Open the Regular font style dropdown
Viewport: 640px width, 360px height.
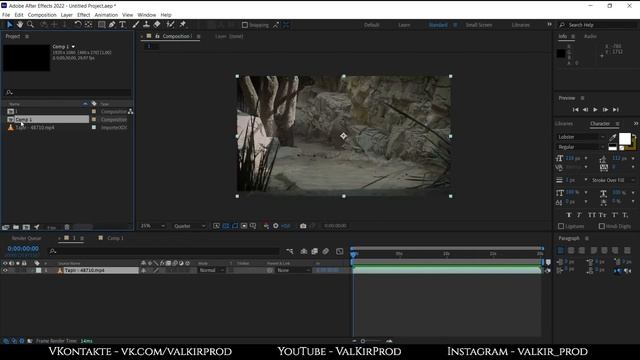(x=581, y=147)
